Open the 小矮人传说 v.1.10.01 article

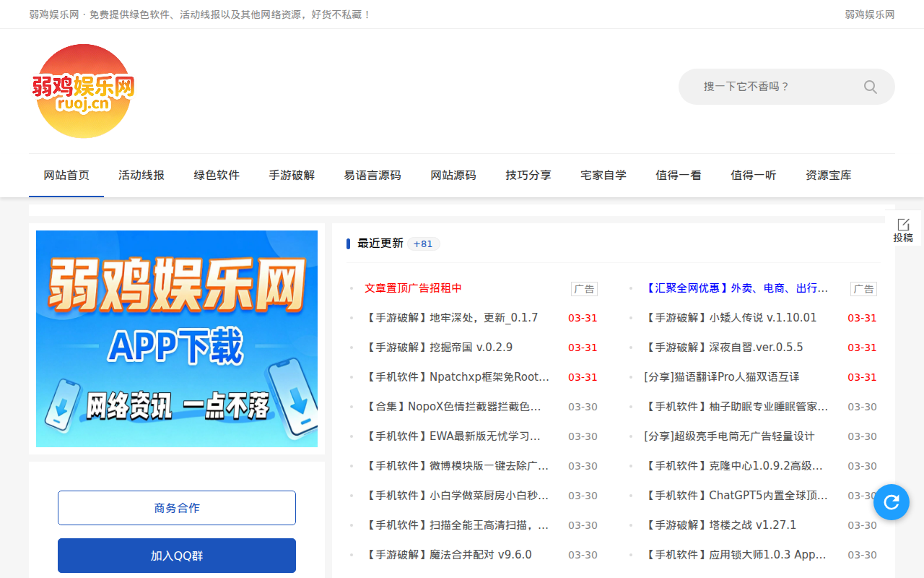tap(733, 317)
